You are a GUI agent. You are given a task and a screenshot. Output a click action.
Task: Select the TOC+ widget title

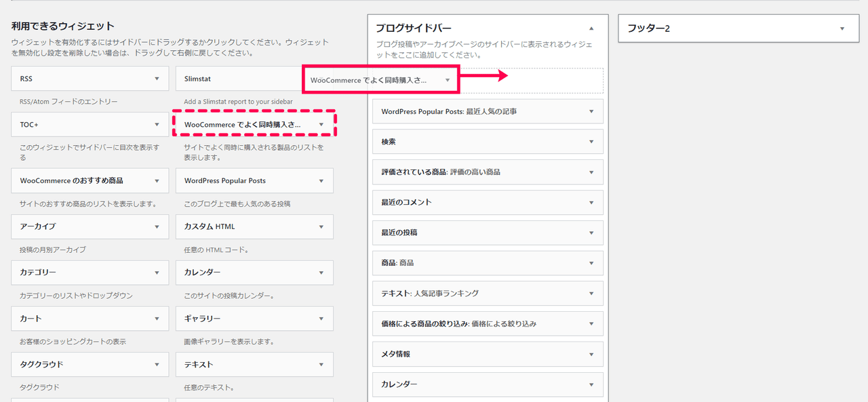(29, 125)
